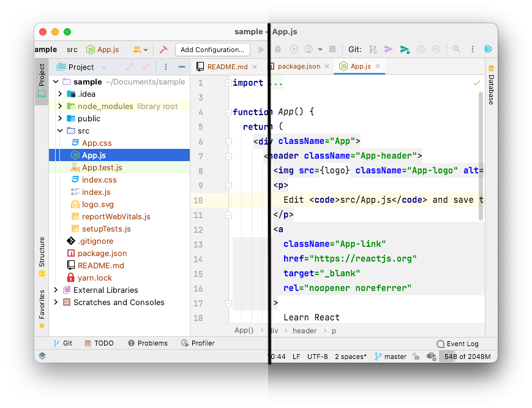Expand External Libraries node
This screenshot has width=532, height=408.
tap(56, 290)
